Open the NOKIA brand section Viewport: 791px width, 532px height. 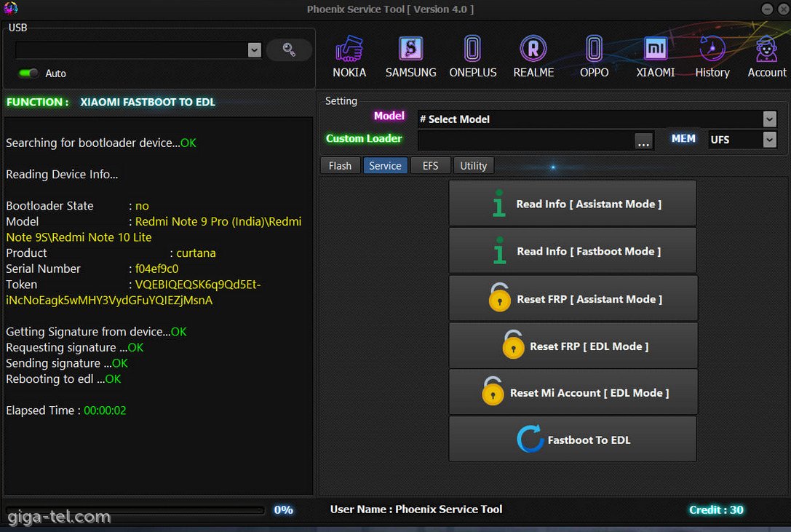tap(349, 57)
